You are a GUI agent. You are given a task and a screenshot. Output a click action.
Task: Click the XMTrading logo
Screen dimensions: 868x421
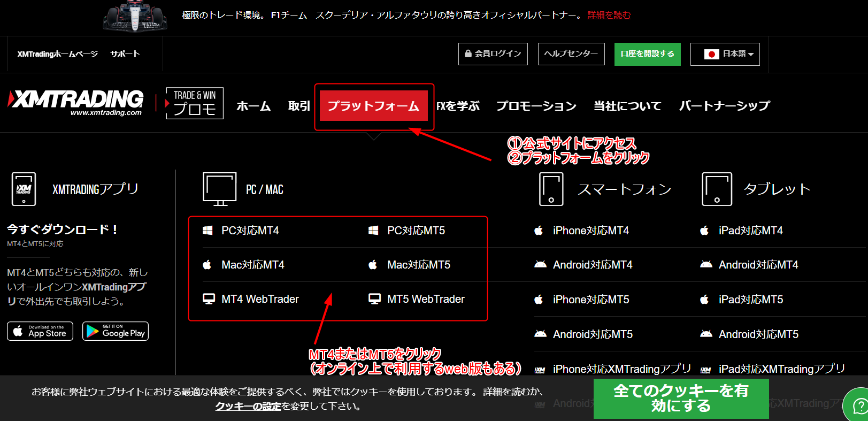point(76,102)
